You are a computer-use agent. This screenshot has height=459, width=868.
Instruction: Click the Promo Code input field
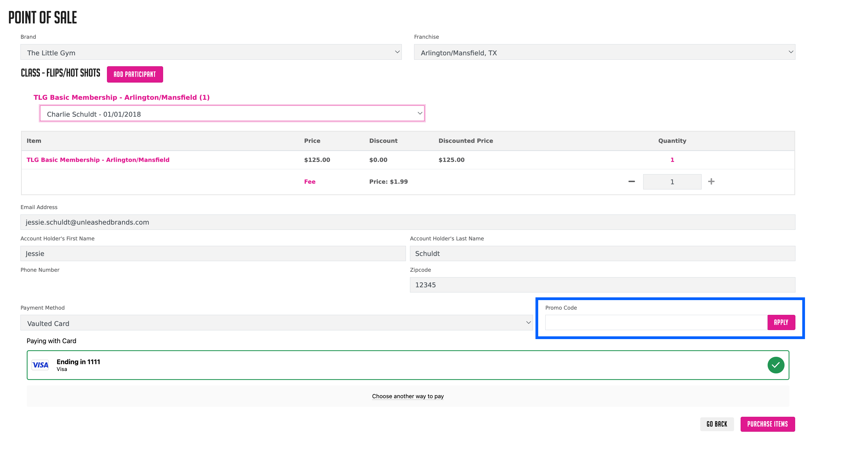click(x=656, y=323)
